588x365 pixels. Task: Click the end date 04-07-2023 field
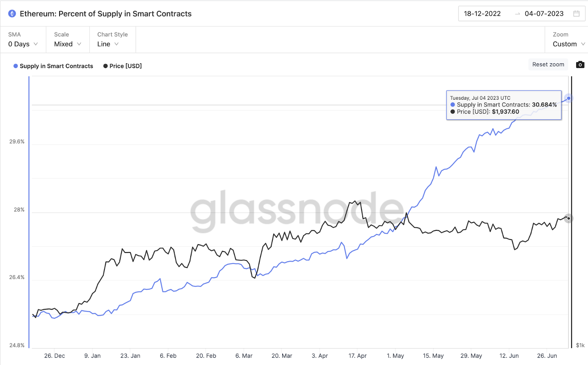(544, 14)
